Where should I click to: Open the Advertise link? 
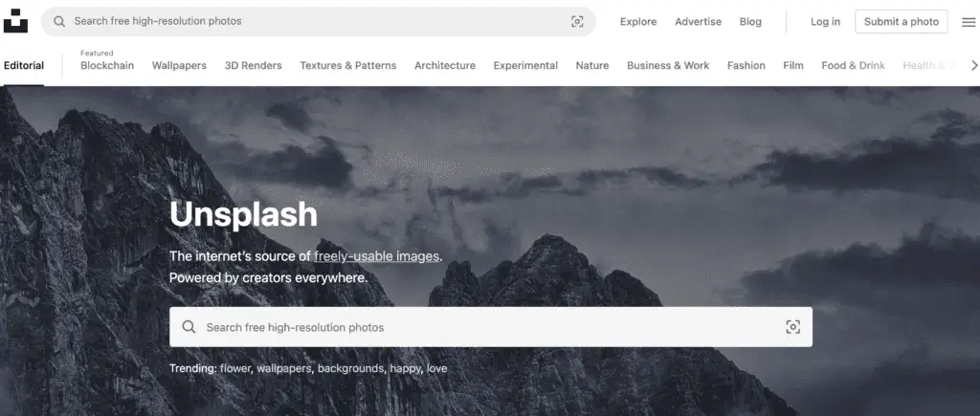pyautogui.click(x=698, y=21)
